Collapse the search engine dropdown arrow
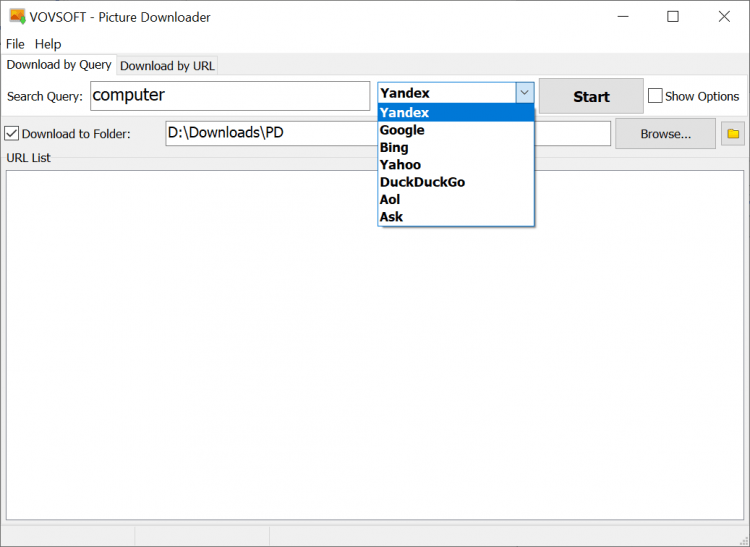 click(524, 93)
